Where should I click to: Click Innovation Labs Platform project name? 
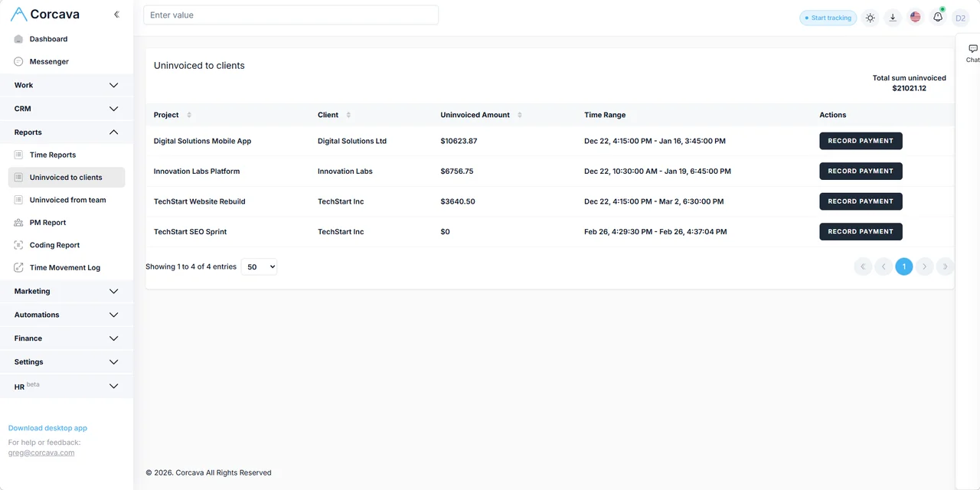197,171
